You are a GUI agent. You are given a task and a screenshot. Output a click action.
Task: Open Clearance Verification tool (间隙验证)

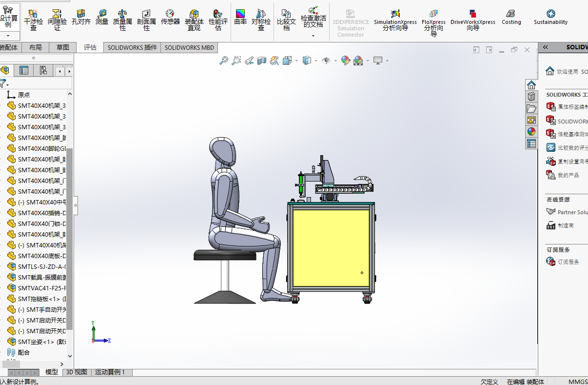click(57, 20)
